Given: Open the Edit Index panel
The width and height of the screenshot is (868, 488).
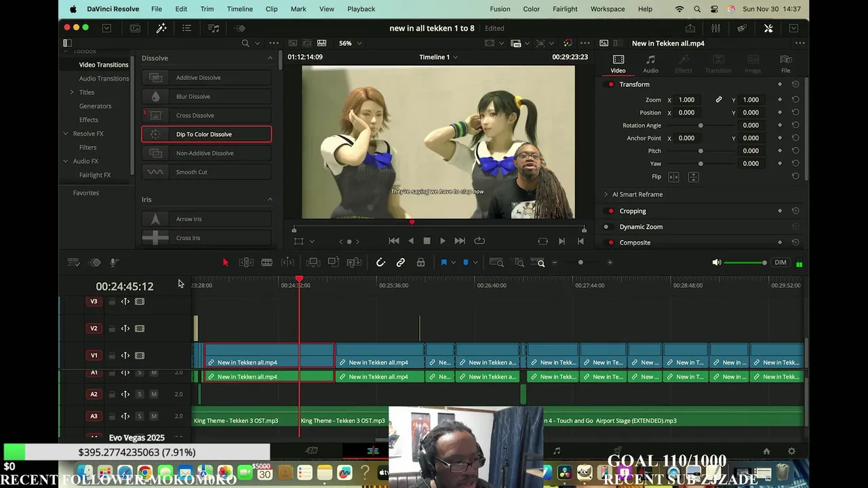Looking at the screenshot, I should click(186, 28).
